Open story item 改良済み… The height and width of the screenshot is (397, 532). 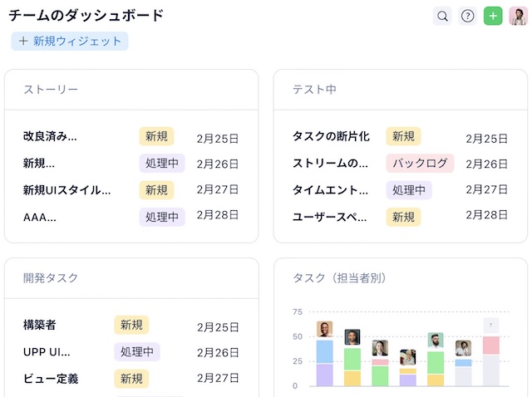coord(50,136)
